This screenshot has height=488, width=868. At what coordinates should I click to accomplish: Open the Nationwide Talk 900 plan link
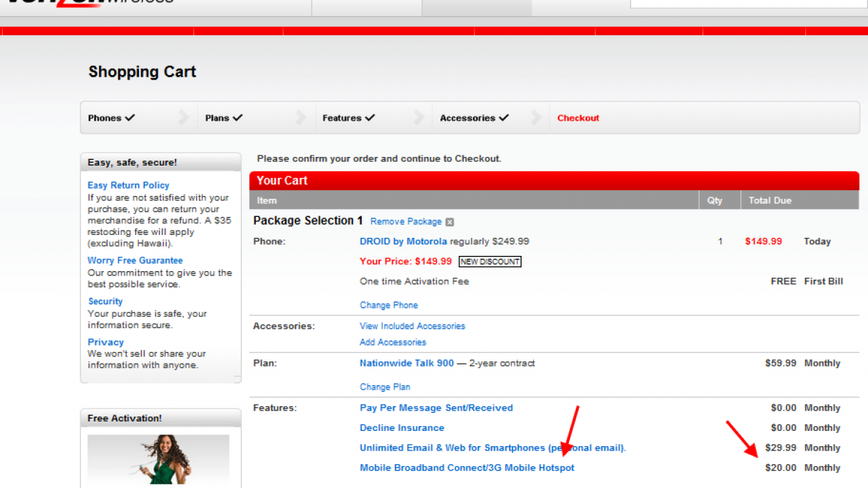click(407, 363)
